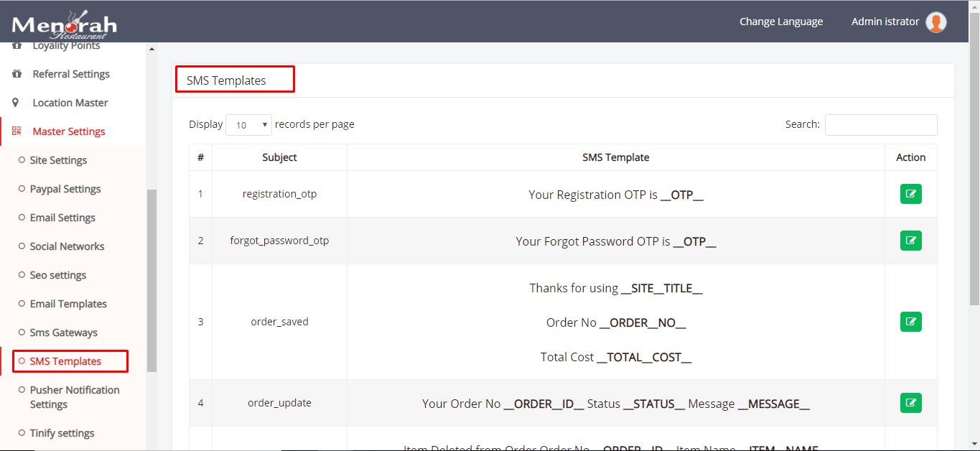Click the Administrator profile avatar
980x451 pixels.
(935, 22)
